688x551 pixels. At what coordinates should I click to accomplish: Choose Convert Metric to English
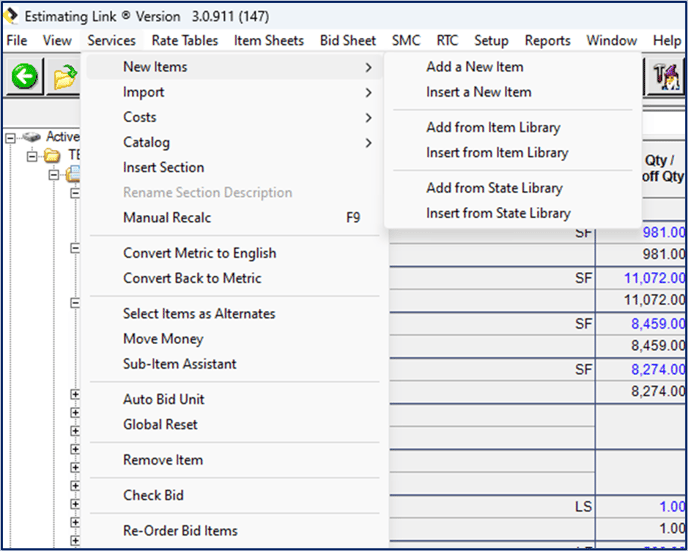(x=234, y=253)
